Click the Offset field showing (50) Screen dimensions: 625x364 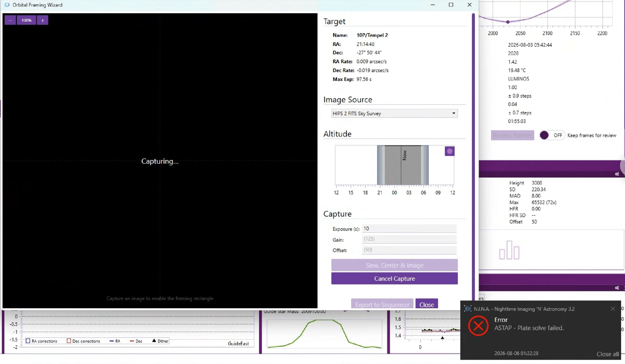coord(409,250)
